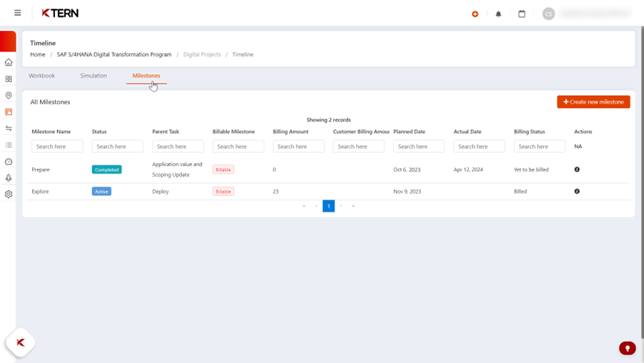The height and width of the screenshot is (363, 644).
Task: Follow the Home breadcrumb link
Action: click(38, 54)
